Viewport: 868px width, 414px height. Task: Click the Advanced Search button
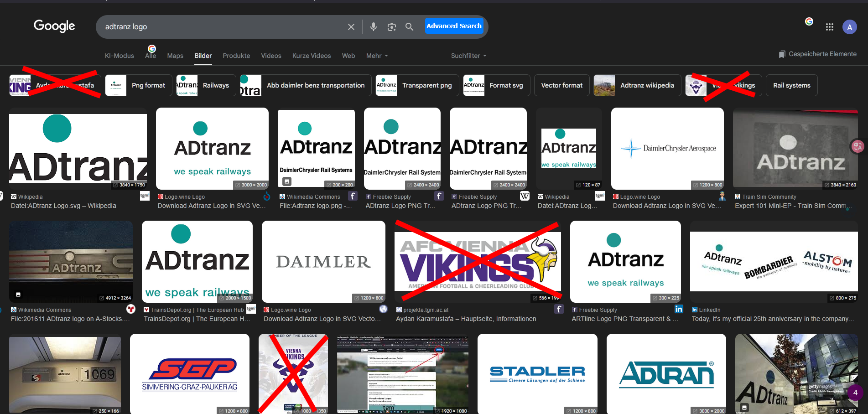(x=454, y=26)
